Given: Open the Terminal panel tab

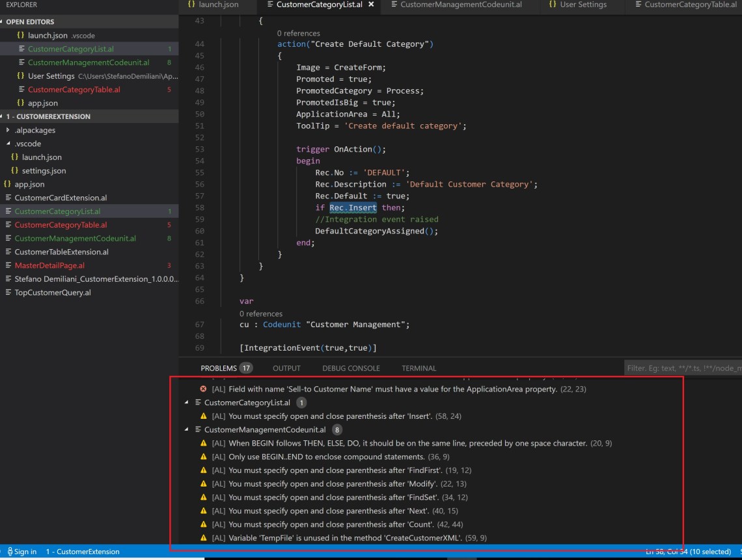Looking at the screenshot, I should pyautogui.click(x=419, y=368).
